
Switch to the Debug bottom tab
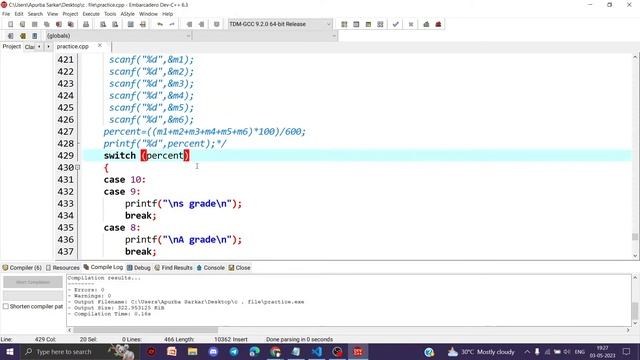139,268
